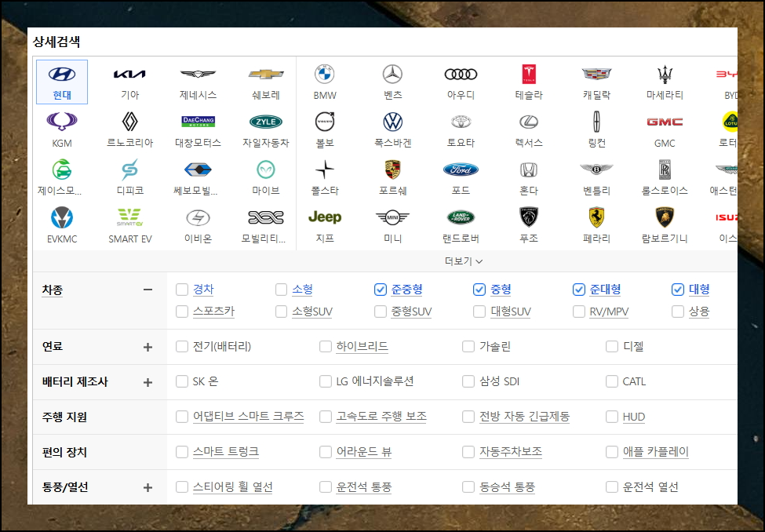Select the SMART EV brand logo
765x532 pixels.
coord(129,217)
